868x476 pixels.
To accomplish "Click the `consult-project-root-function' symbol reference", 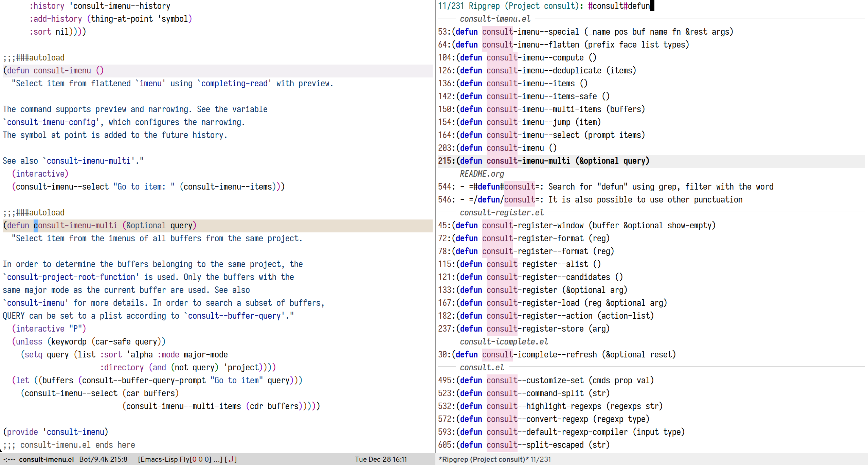I will (x=71, y=277).
